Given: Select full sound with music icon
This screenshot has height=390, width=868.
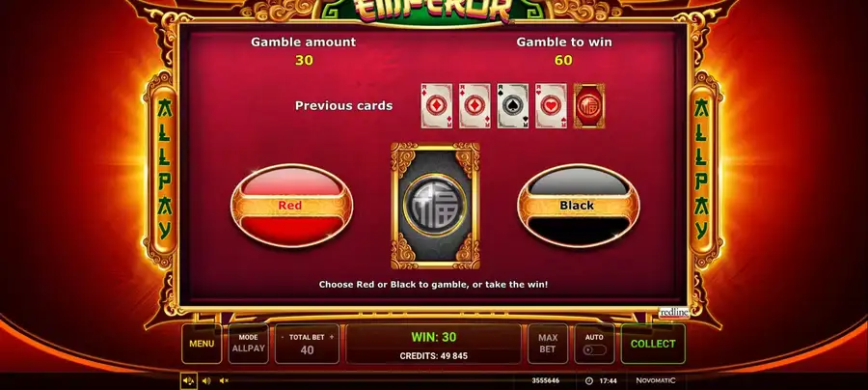Looking at the screenshot, I should 188,380.
